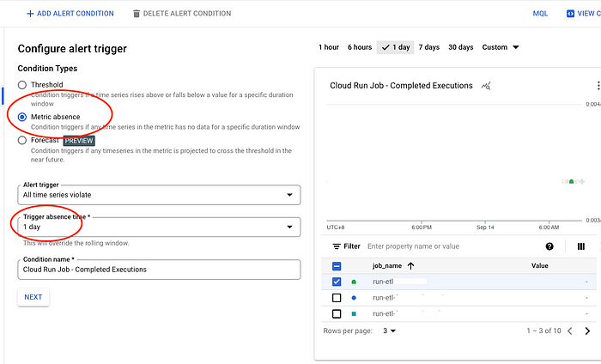
Task: Click the job_name column header
Action: (387, 266)
